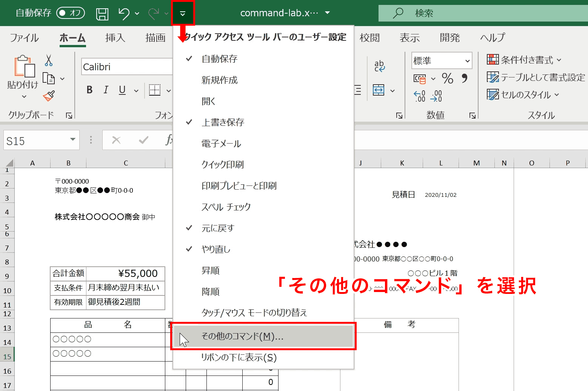Click the Select All corner triangle
The image size is (588, 391).
point(9,163)
